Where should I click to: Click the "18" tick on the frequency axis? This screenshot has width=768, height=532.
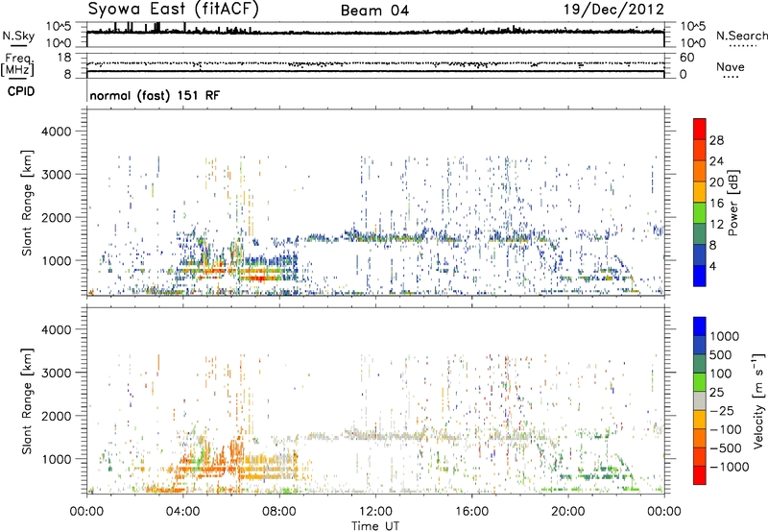coord(64,58)
